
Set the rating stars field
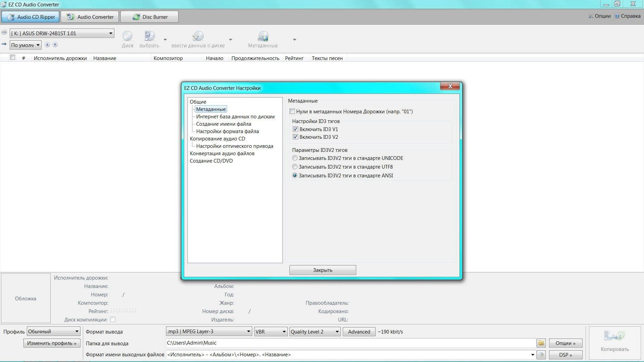[123, 311]
